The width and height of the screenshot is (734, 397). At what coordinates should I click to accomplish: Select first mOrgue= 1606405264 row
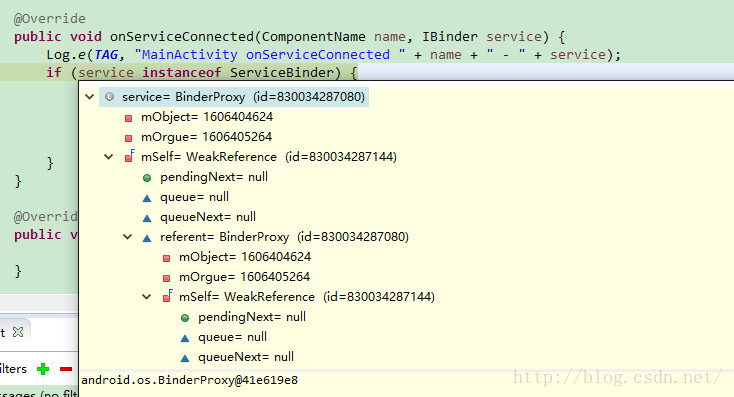click(x=206, y=137)
